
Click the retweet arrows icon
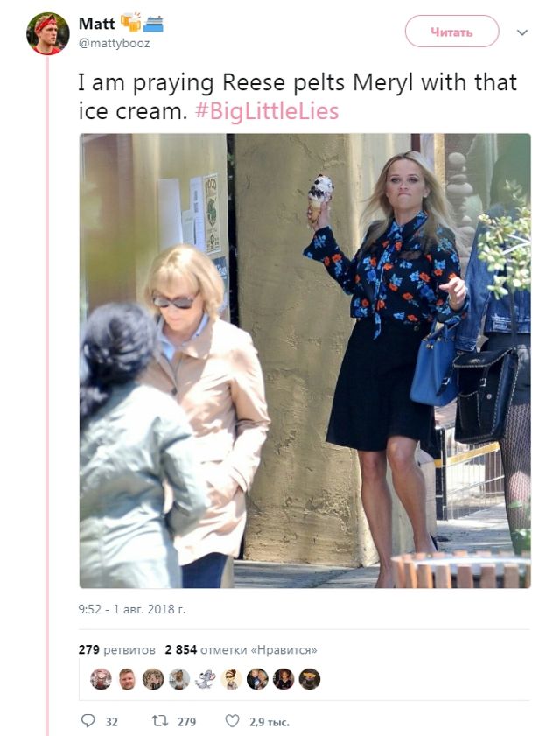click(160, 721)
